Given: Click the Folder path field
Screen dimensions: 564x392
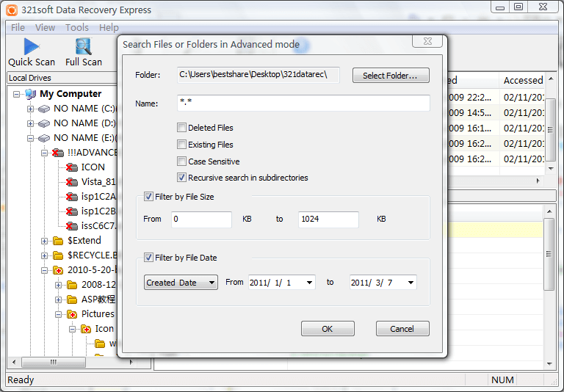Looking at the screenshot, I should pyautogui.click(x=258, y=75).
